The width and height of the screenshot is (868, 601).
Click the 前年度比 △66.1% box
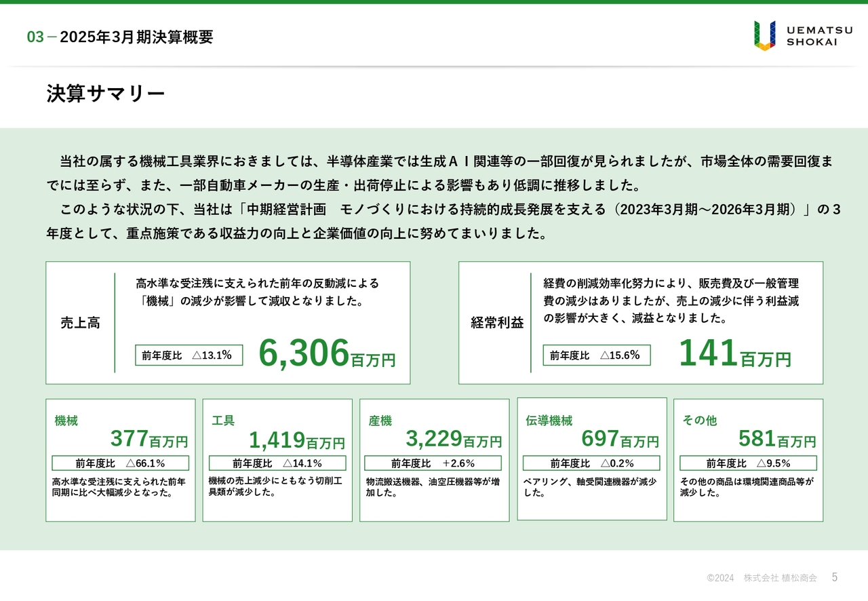point(121,463)
